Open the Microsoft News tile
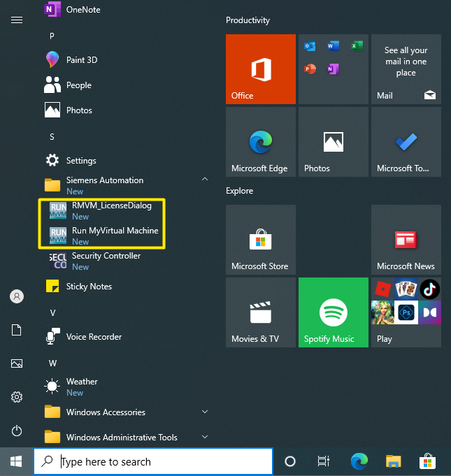The height and width of the screenshot is (476, 451). (406, 240)
